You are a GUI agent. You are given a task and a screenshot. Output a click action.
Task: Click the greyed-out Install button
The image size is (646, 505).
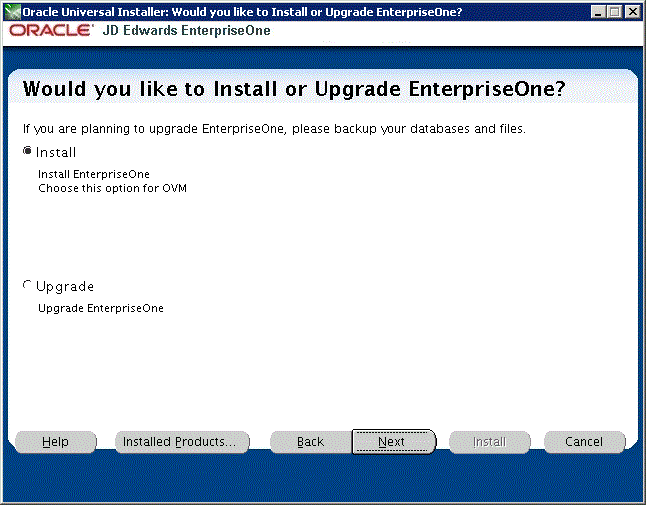pyautogui.click(x=489, y=442)
